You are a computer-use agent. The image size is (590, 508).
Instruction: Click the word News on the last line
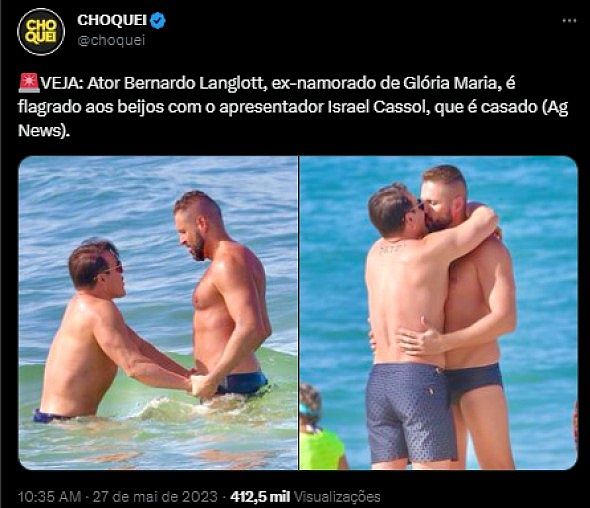click(41, 131)
